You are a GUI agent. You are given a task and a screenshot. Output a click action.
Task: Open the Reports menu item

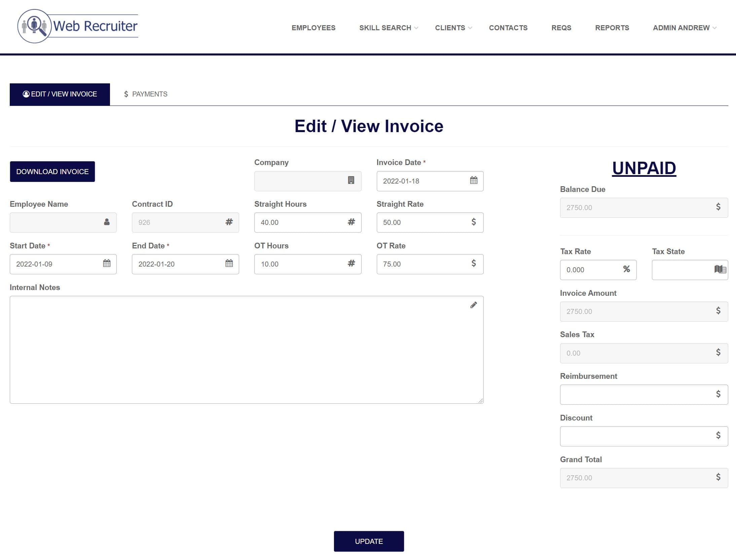tap(612, 28)
